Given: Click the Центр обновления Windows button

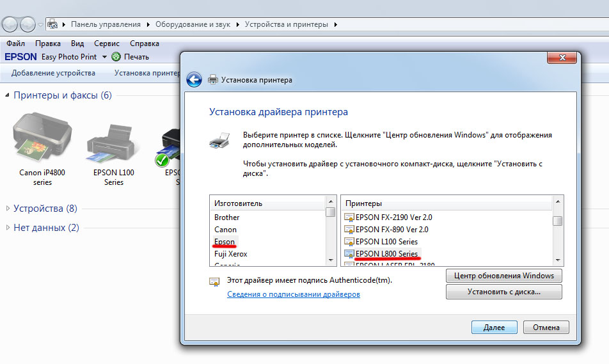Looking at the screenshot, I should click(x=503, y=276).
